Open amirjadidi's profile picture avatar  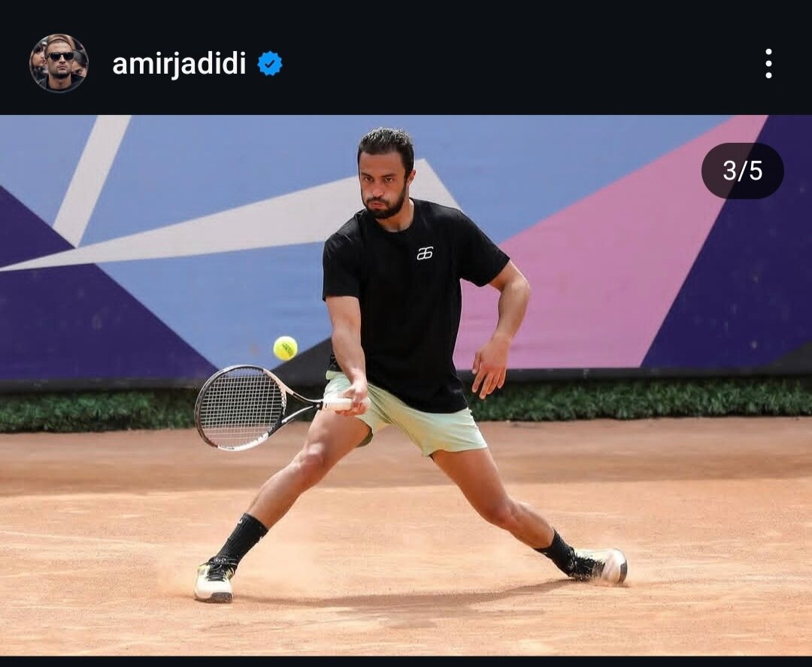[59, 63]
